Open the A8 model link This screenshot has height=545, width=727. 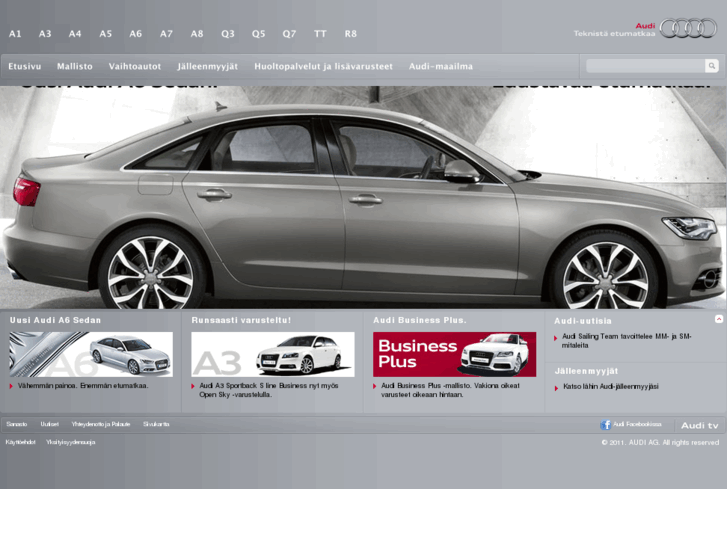pos(197,34)
